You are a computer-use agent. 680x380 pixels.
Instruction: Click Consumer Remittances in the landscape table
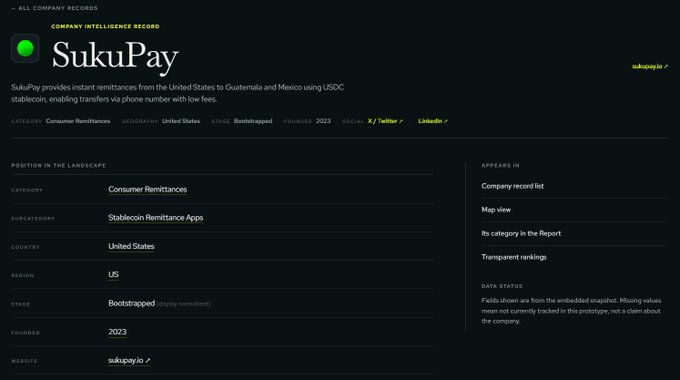(147, 190)
